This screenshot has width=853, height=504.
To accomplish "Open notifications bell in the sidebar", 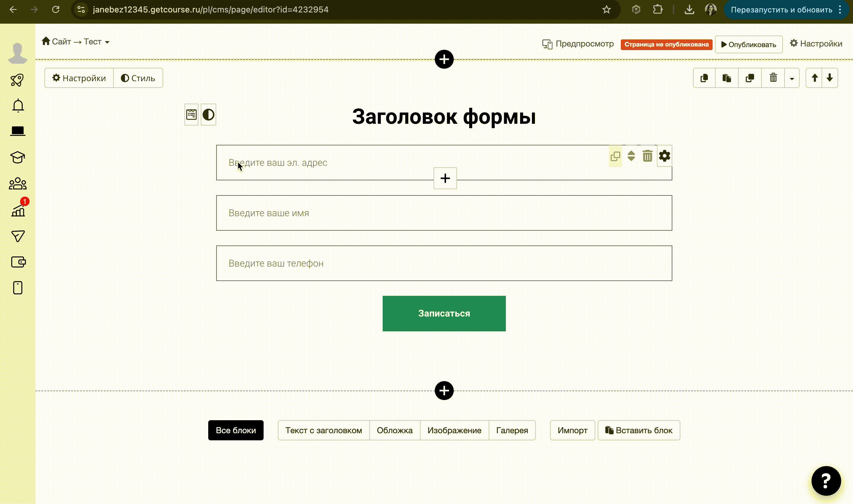I will pos(18,106).
